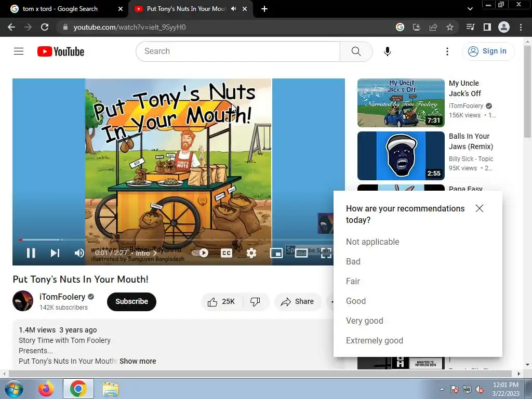The width and height of the screenshot is (532, 399).
Task: Open a new browser tab
Action: point(264,9)
